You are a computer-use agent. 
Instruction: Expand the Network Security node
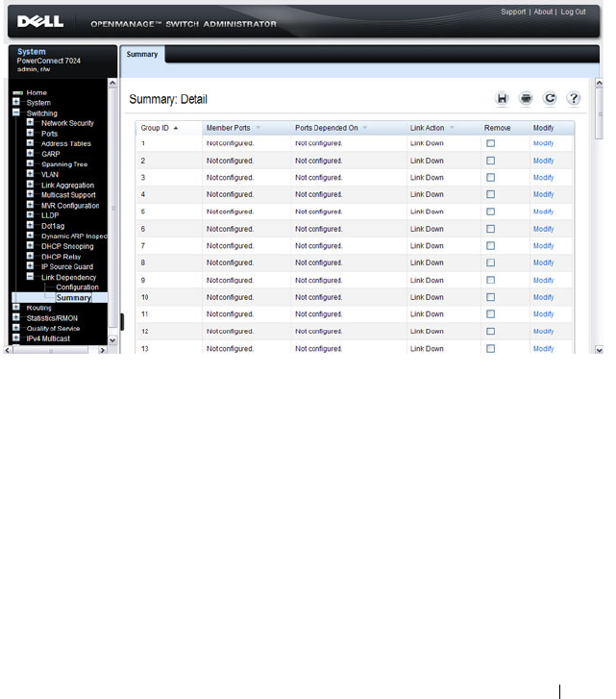tap(30, 122)
